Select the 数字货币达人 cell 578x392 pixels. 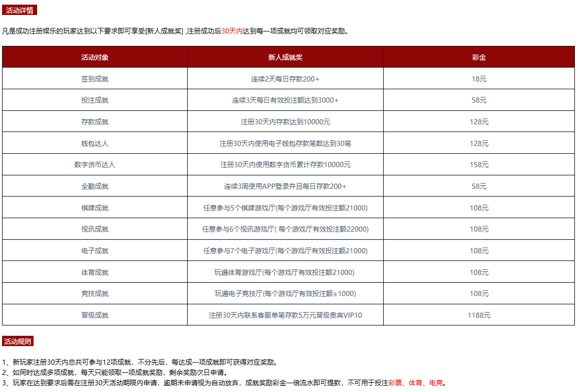pos(95,165)
